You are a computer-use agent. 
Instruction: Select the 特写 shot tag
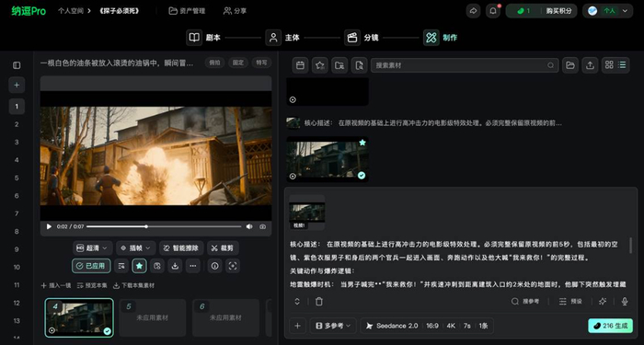261,63
